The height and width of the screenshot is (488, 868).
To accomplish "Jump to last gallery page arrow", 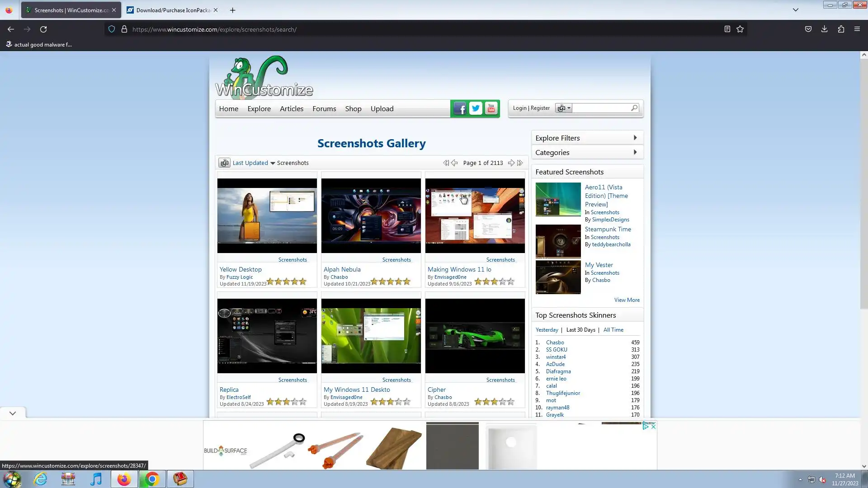I will pos(520,163).
